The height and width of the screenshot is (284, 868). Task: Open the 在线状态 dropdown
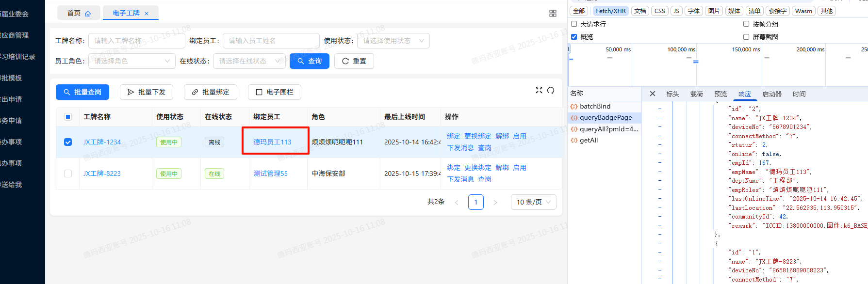tap(249, 61)
